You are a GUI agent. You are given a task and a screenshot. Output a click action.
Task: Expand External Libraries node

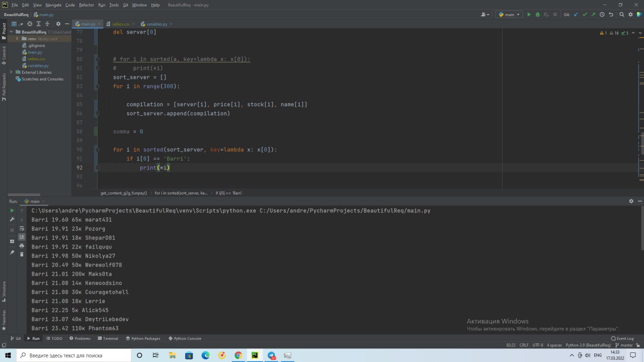click(x=12, y=72)
